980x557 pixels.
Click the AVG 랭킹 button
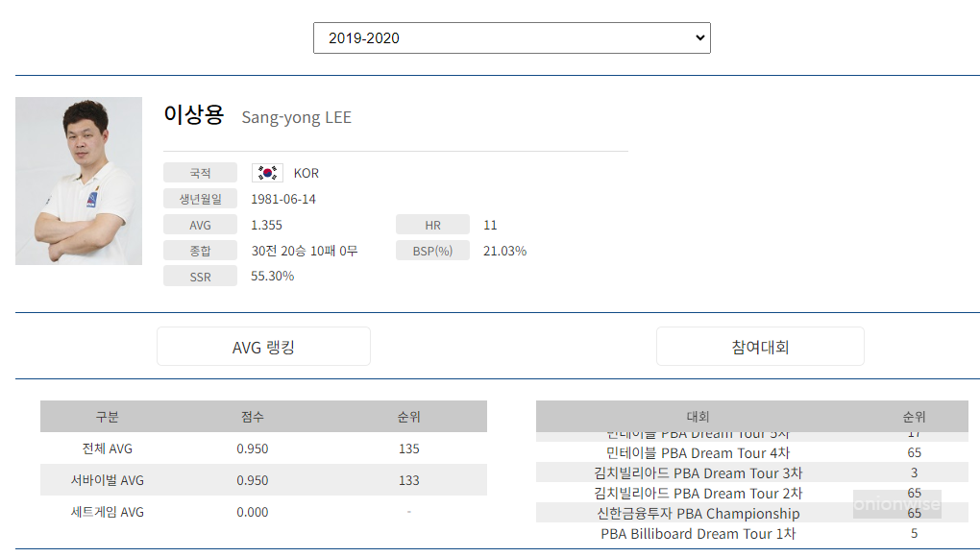click(x=263, y=346)
